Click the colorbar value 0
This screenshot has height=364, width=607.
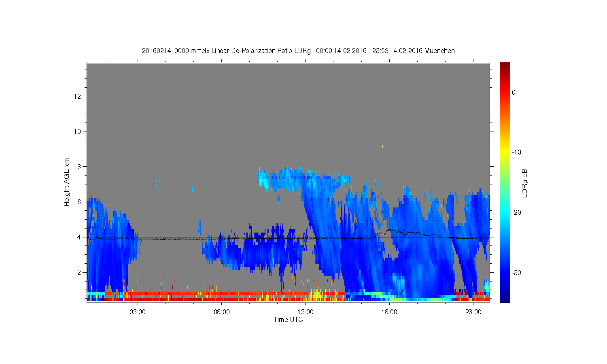point(514,92)
